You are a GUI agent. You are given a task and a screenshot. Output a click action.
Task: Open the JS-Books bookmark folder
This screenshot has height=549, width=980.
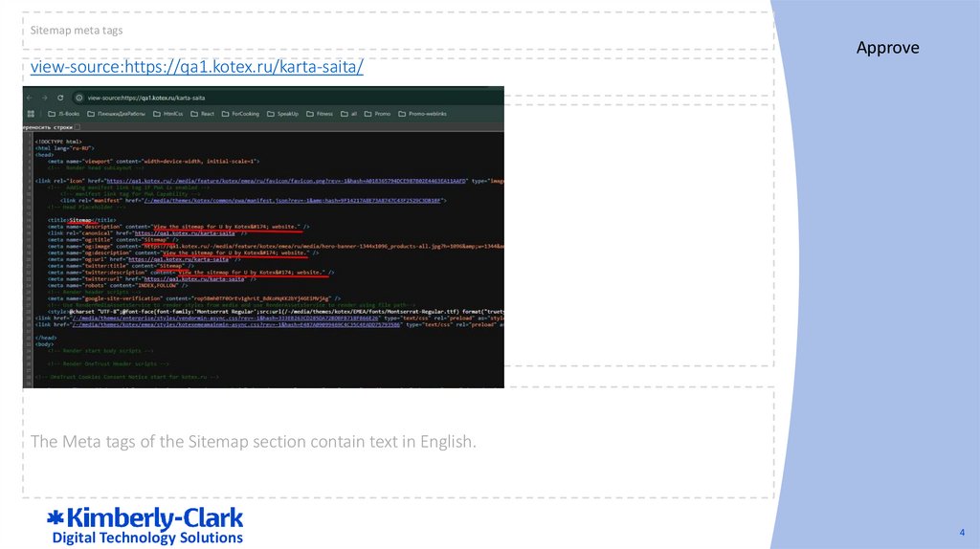click(64, 114)
